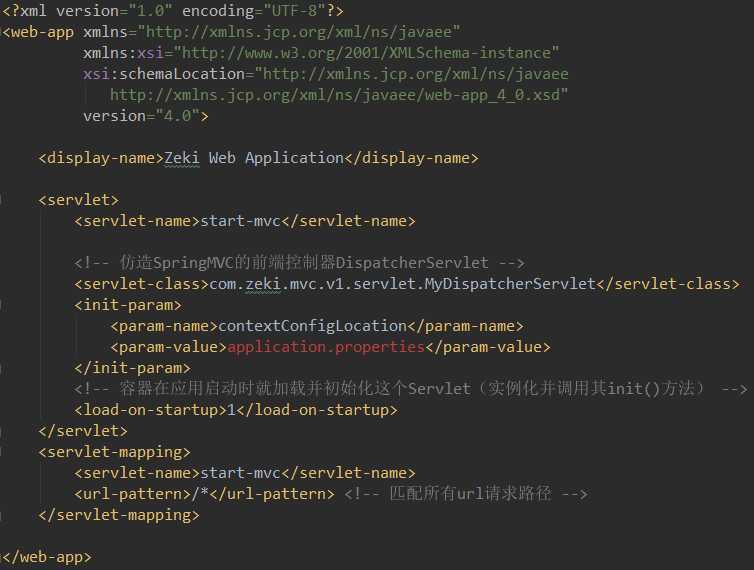Click the javaee xmlns namespace URL

coord(299,32)
